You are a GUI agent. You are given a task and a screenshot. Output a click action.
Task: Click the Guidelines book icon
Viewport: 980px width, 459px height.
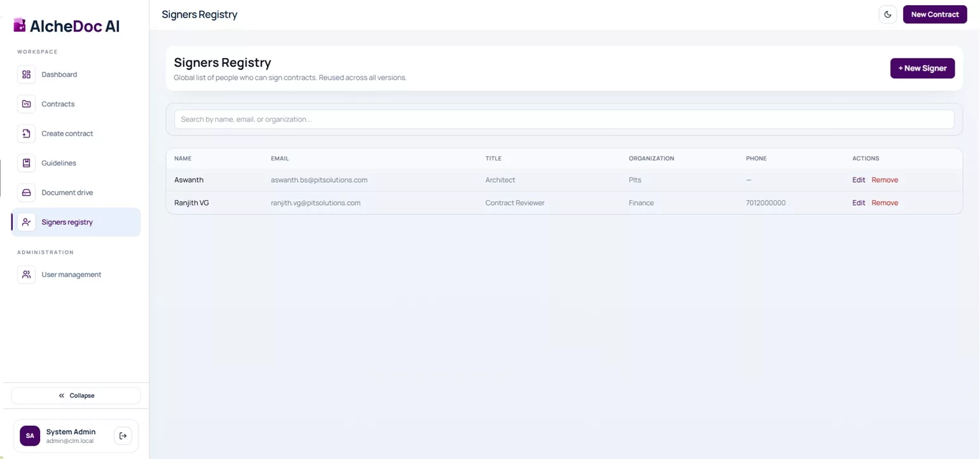(x=26, y=163)
